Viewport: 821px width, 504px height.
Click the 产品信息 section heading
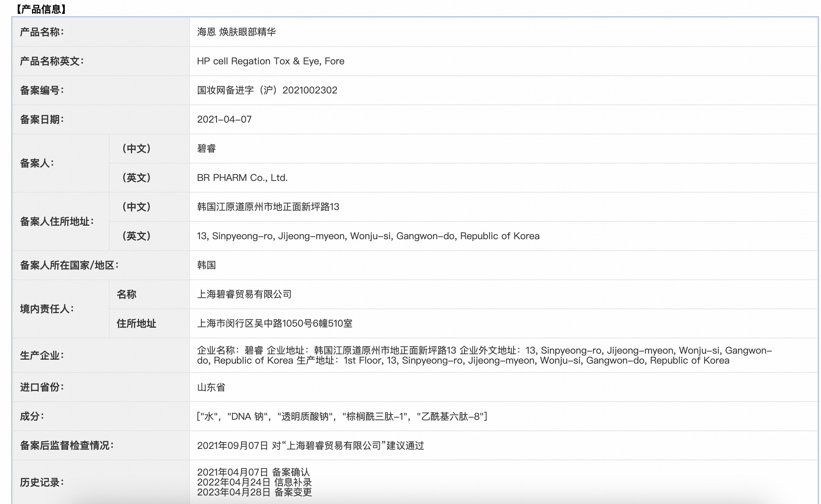40,9
